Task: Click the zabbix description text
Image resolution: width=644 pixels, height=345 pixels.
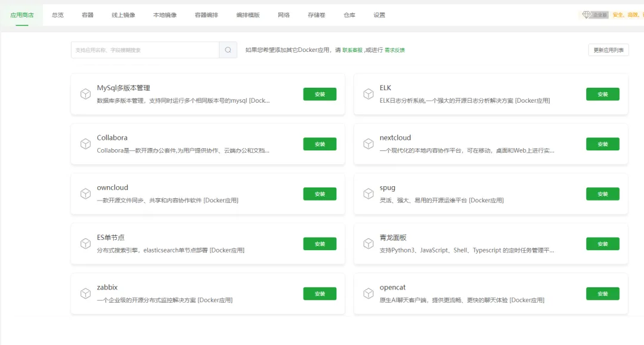Action: pos(165,300)
